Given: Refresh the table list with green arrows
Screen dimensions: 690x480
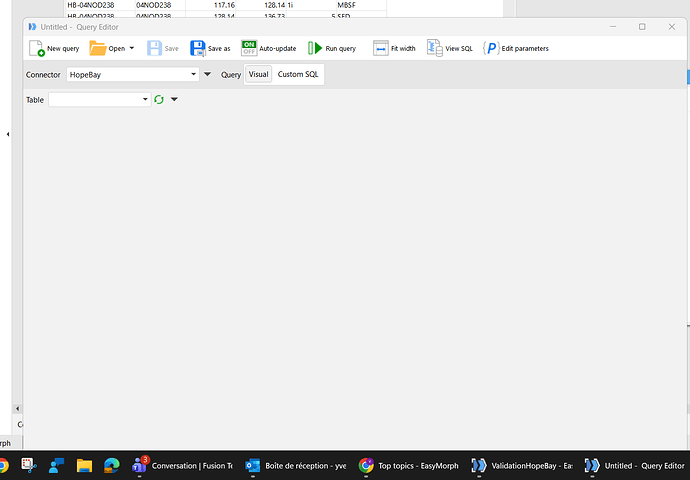Looking at the screenshot, I should [159, 99].
